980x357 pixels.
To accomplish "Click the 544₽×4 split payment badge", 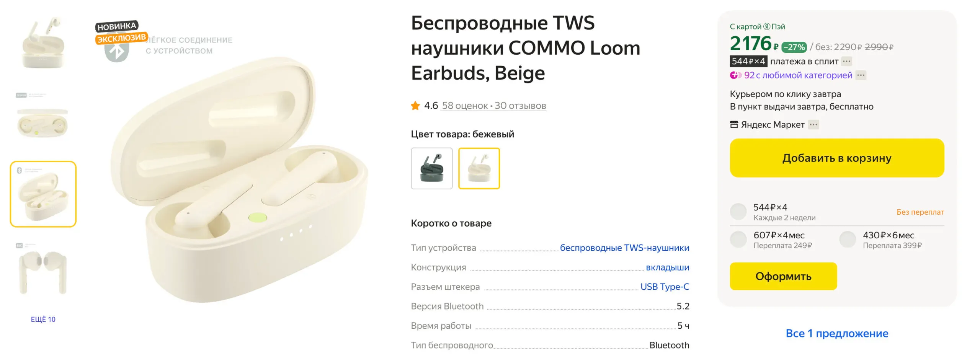I will pos(748,61).
